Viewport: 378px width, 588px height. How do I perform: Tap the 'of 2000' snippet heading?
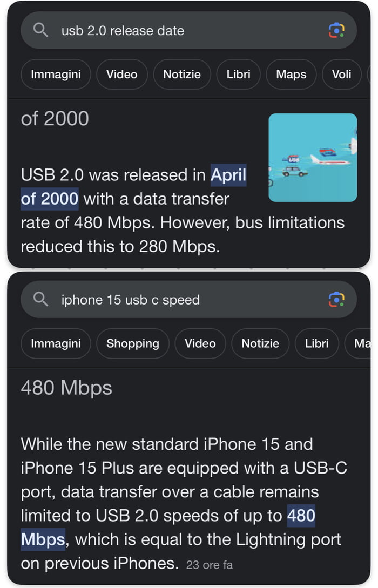pyautogui.click(x=55, y=119)
